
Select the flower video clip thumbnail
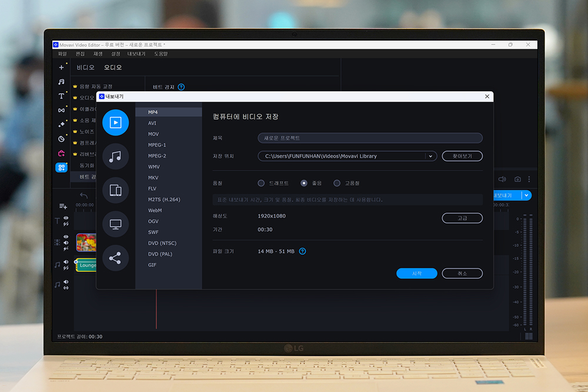pos(86,243)
